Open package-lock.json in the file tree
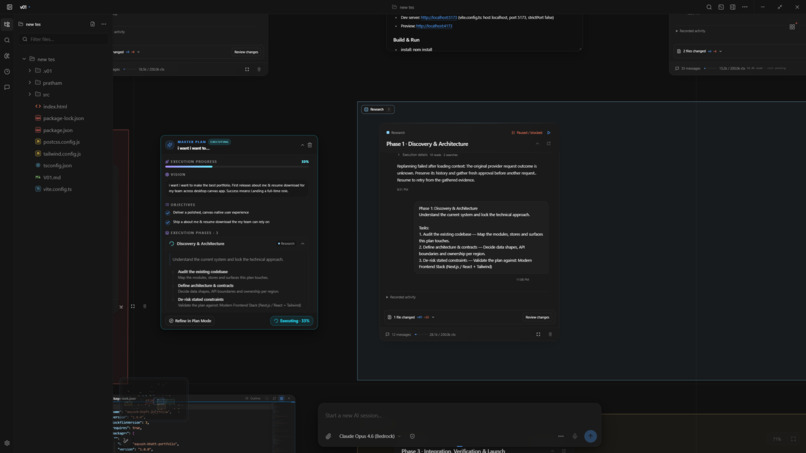The height and width of the screenshot is (453, 806). pyautogui.click(x=63, y=118)
